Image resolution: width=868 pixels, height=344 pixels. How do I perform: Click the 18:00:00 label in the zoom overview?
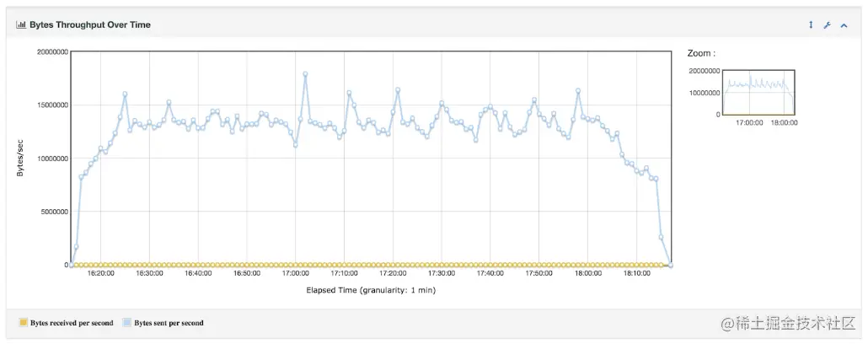tap(784, 122)
